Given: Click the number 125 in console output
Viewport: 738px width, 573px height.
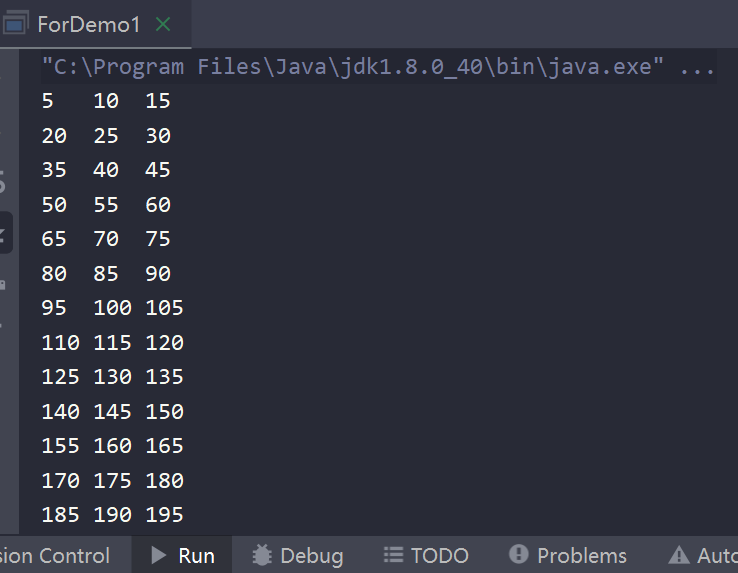Looking at the screenshot, I should 61,377.
